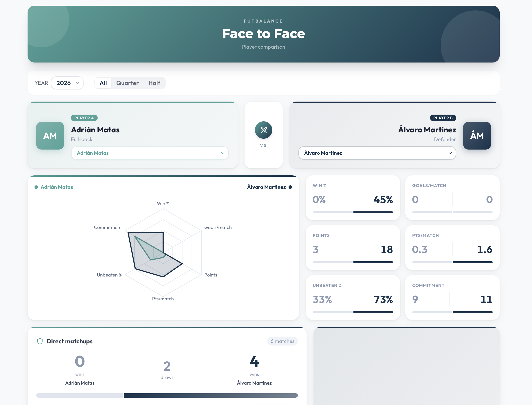Click the 73% unbeaten value
The image size is (532, 405).
[383, 300]
